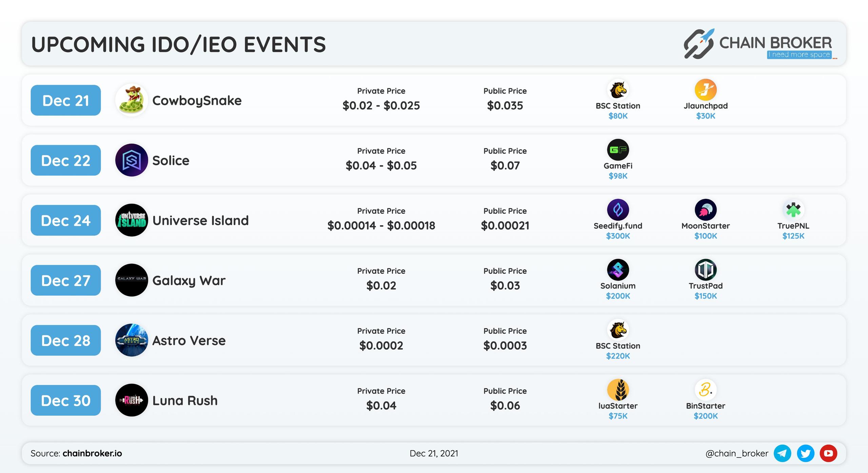868x473 pixels.
Task: Click the luaStarter wheat icon
Action: coord(618,390)
